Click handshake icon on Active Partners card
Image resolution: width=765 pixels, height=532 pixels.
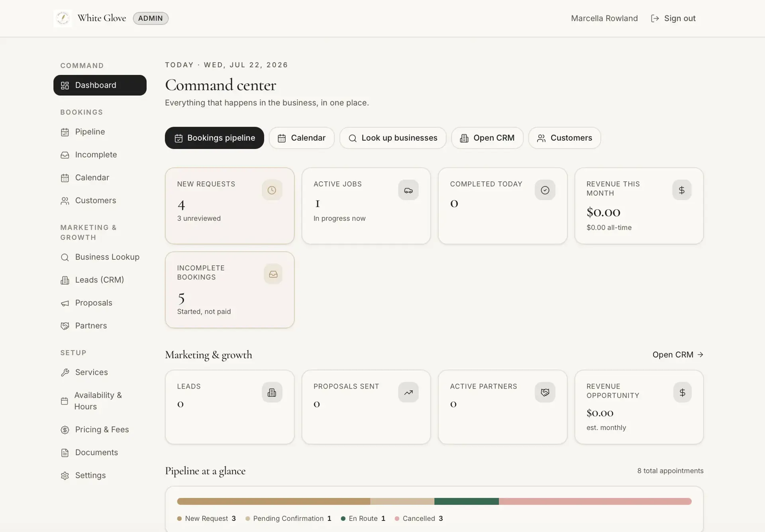pos(545,393)
